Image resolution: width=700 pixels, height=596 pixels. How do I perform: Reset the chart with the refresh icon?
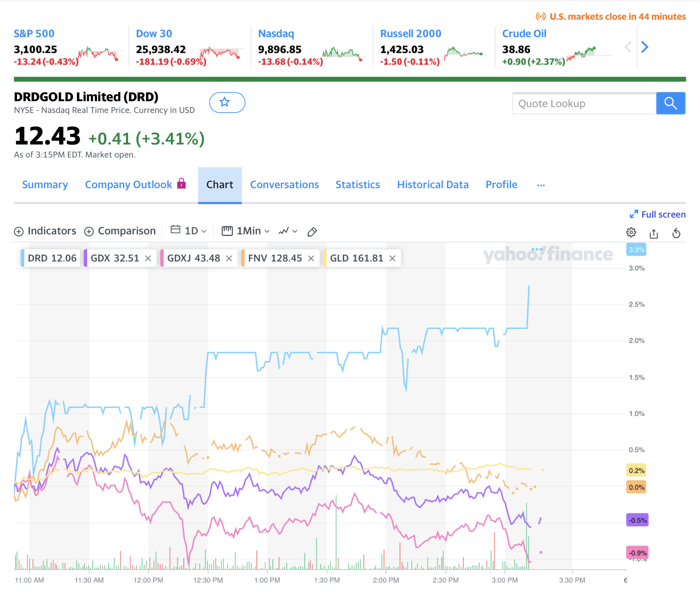(676, 233)
